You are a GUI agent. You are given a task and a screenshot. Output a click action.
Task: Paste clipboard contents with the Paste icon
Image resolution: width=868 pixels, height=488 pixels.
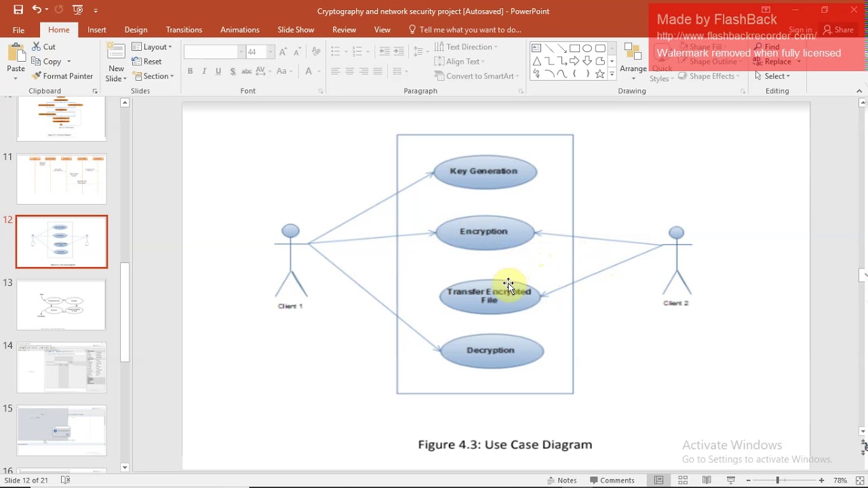pyautogui.click(x=16, y=54)
